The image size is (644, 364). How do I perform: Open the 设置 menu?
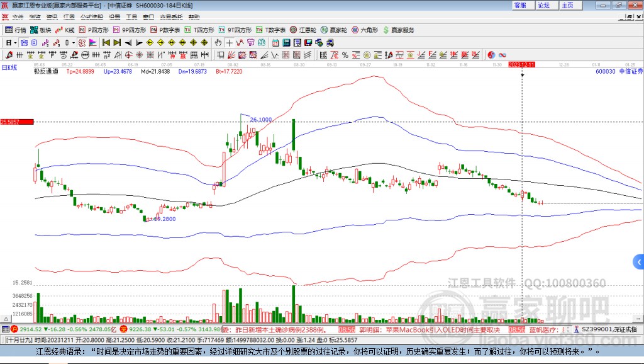tap(114, 17)
